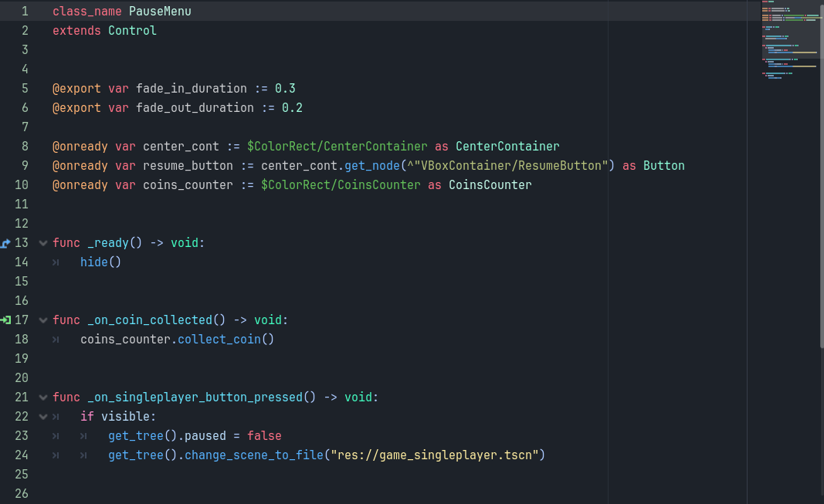Screen dimensions: 824x504
Task: Click the blue method-override arrow icon on line 13
Action: [5, 242]
